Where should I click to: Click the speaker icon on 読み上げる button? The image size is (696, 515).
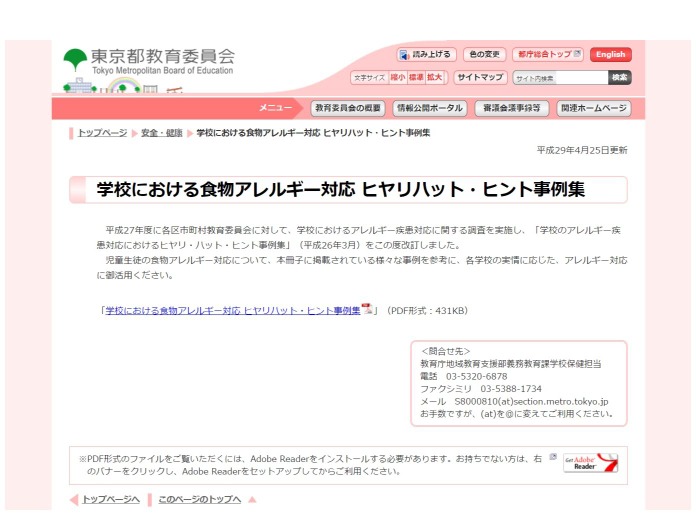pos(404,55)
